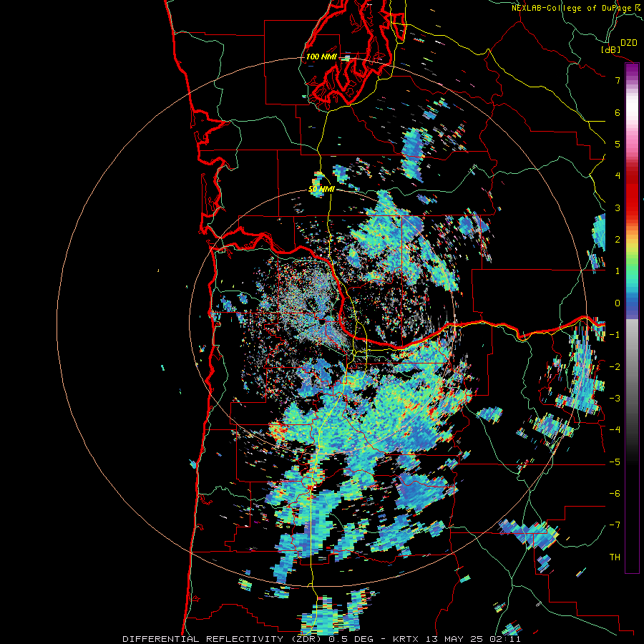
Task: Click the 4 value on the color scale
Action: tap(618, 176)
